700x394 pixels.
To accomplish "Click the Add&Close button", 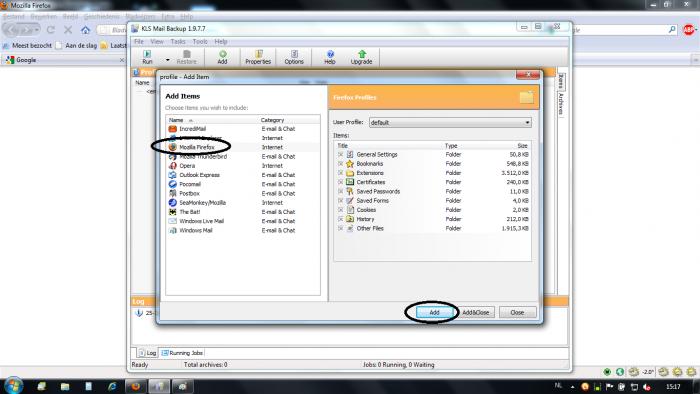I will pyautogui.click(x=475, y=312).
